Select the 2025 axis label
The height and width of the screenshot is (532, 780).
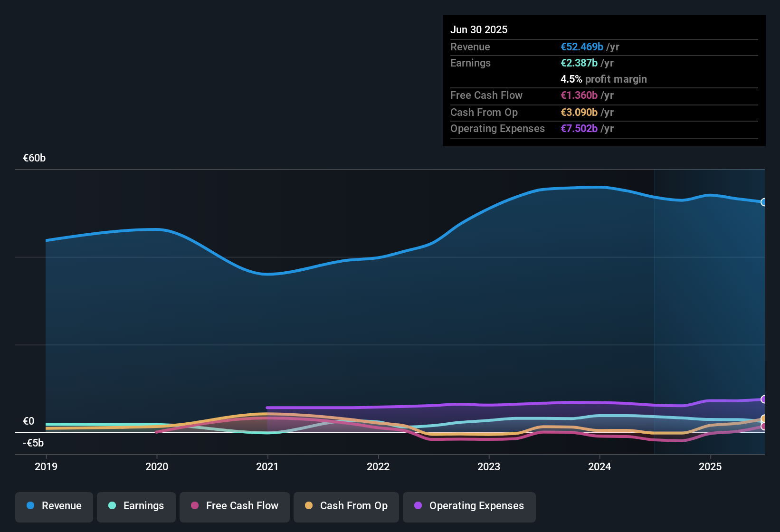click(710, 466)
